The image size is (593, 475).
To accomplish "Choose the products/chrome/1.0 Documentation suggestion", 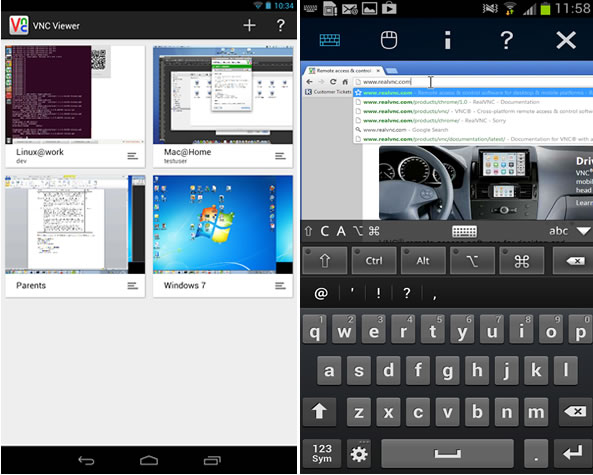I will (x=473, y=102).
